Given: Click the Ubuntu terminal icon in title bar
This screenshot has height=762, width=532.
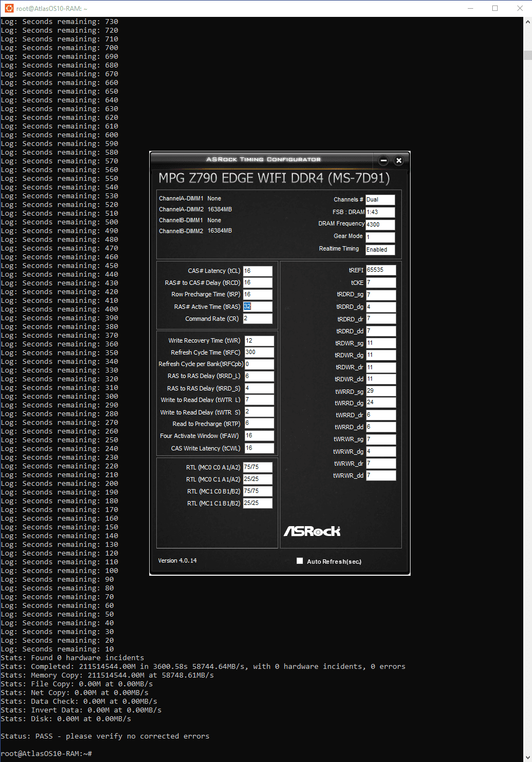Looking at the screenshot, I should (x=9, y=8).
